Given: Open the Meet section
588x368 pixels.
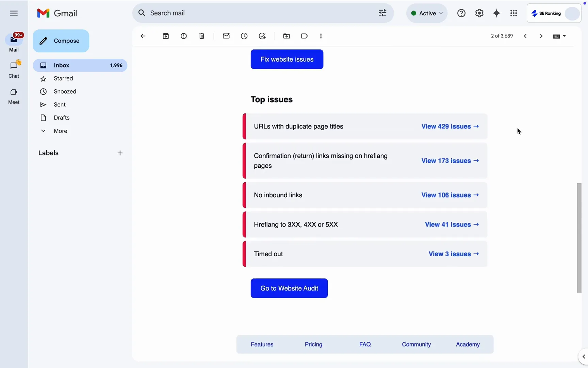Looking at the screenshot, I should point(14,96).
